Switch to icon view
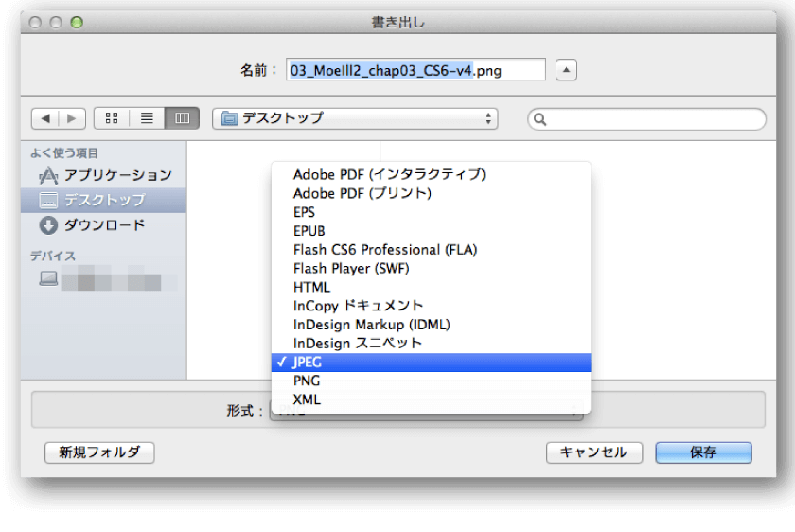795x532 pixels. 112,118
